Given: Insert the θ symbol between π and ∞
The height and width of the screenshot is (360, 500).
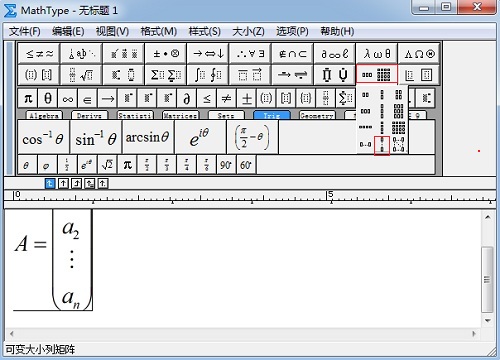Looking at the screenshot, I should (x=48, y=99).
